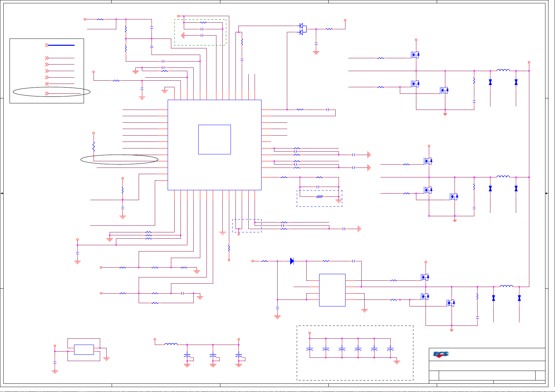Click the green dashed outline box at top
555x392 pixels.
200,32
